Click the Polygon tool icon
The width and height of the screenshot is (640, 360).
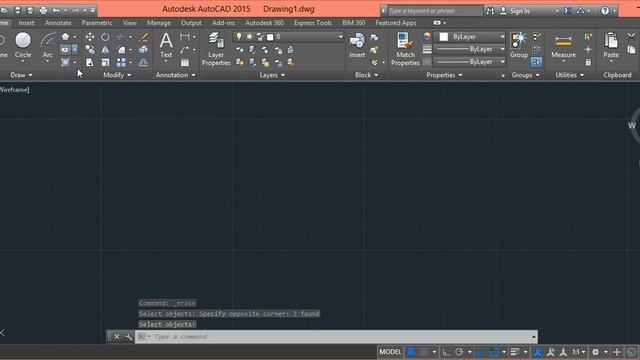(65, 37)
